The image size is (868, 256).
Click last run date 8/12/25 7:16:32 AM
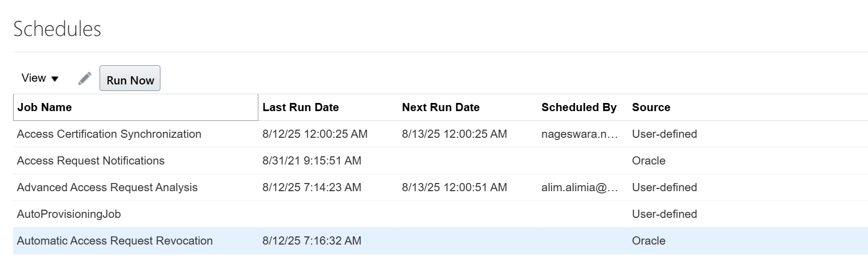pyautogui.click(x=312, y=241)
